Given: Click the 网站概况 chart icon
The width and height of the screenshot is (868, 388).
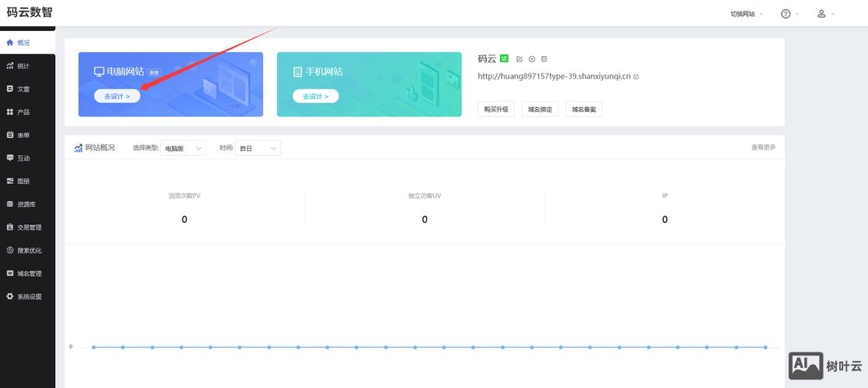Looking at the screenshot, I should coord(78,147).
